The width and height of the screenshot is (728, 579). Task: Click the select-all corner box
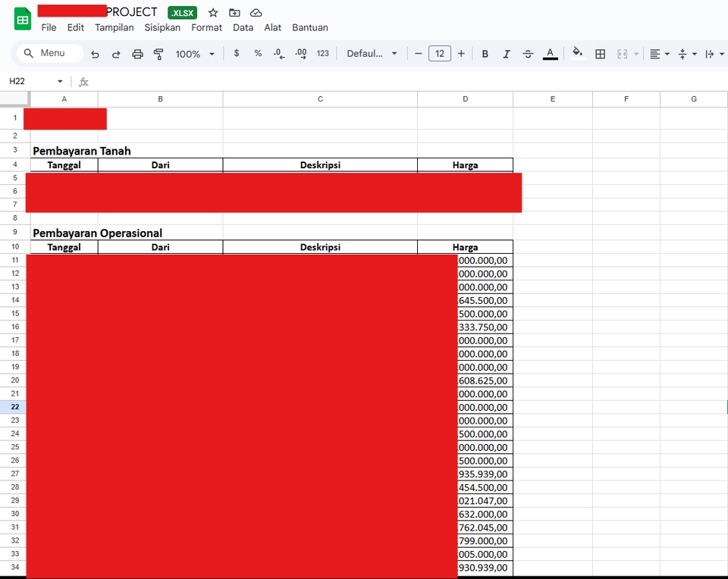click(15, 99)
